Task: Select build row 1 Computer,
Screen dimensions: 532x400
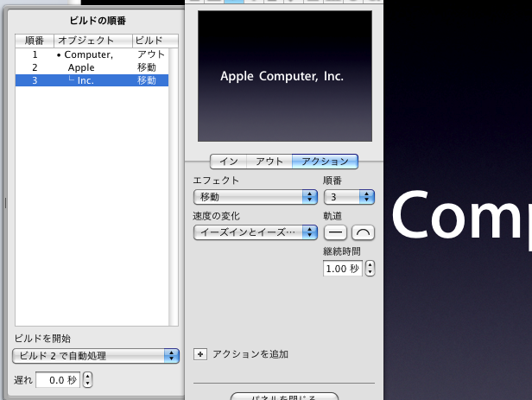Action: [92, 54]
